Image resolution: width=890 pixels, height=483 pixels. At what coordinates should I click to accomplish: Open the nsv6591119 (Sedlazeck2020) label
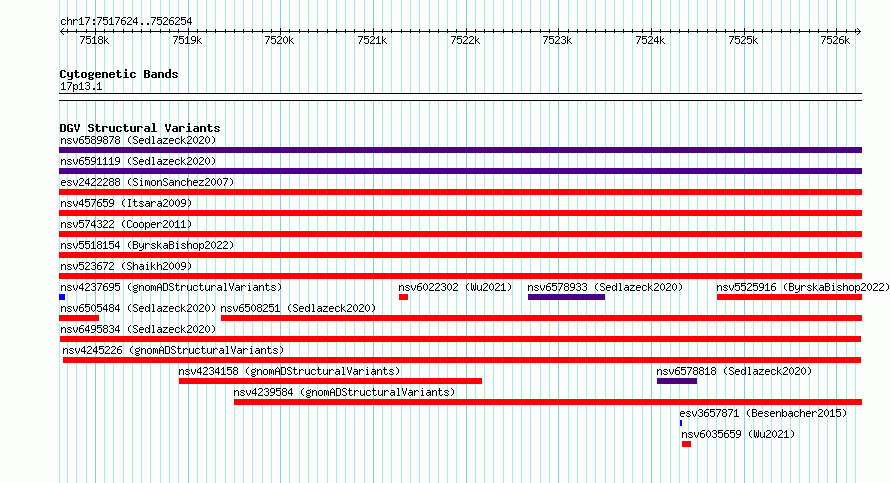tap(138, 161)
